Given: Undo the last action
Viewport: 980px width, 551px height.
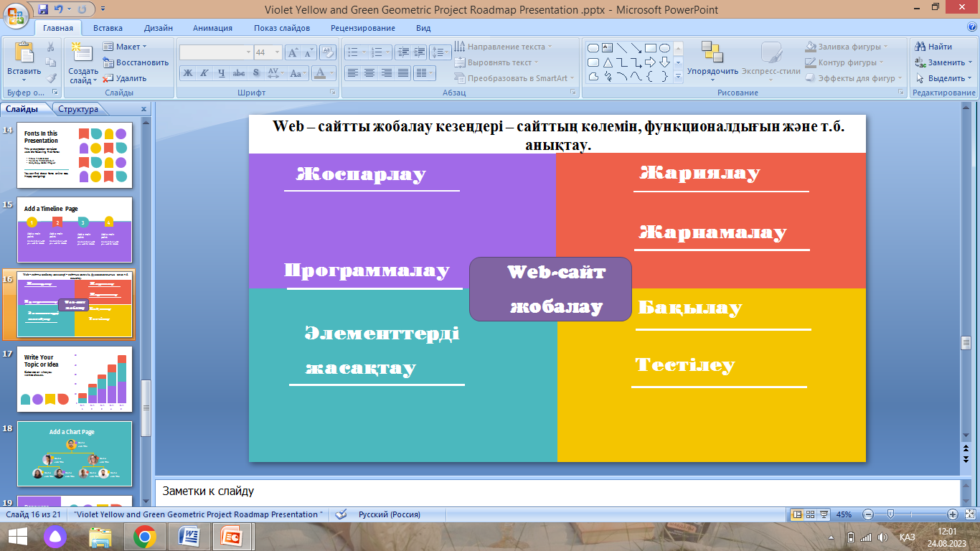Looking at the screenshot, I should tap(60, 9).
